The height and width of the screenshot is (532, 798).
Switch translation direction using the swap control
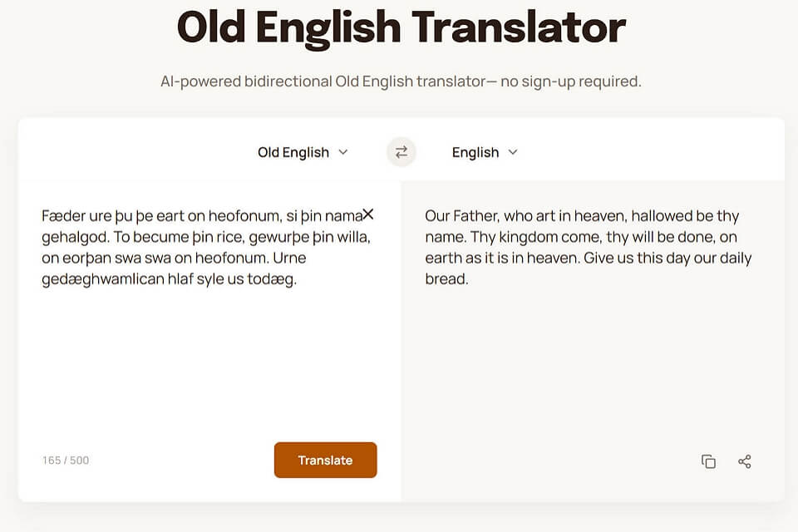(401, 152)
